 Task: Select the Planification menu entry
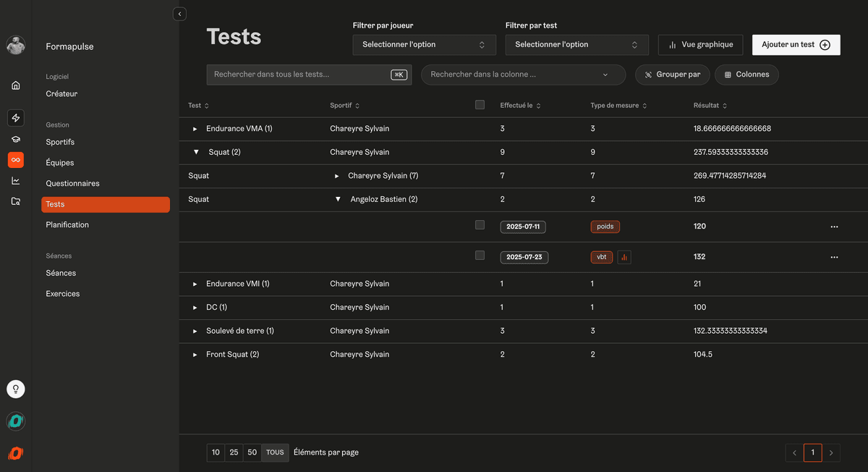67,224
